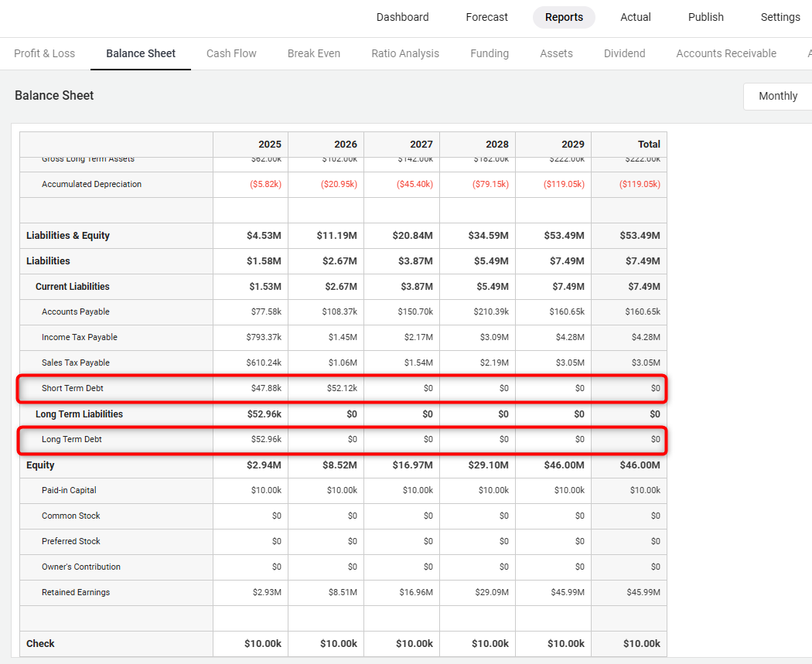This screenshot has width=812, height=664.
Task: Switch to the Assets tab
Action: pyautogui.click(x=556, y=53)
